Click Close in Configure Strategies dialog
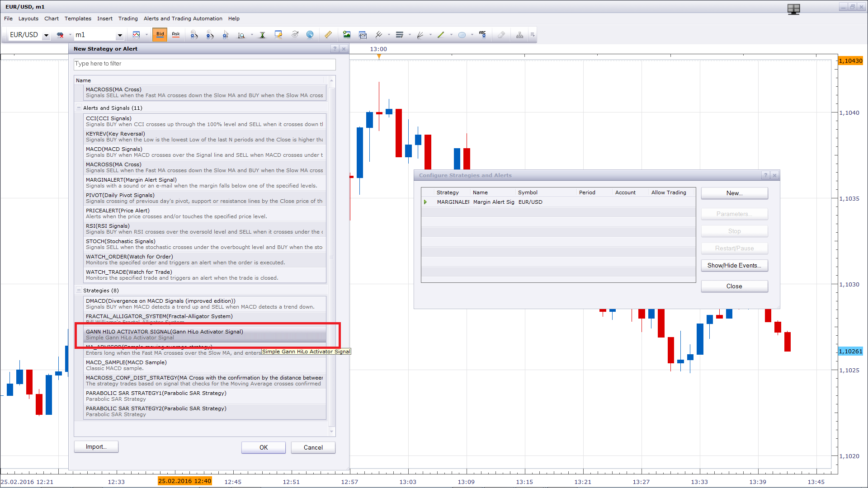Image resolution: width=868 pixels, height=488 pixels. (x=734, y=286)
